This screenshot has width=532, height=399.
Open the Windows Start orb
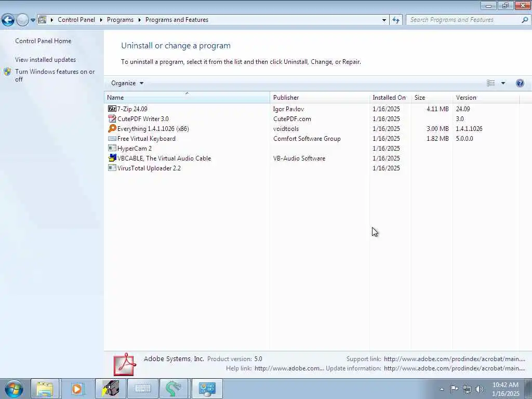point(14,389)
